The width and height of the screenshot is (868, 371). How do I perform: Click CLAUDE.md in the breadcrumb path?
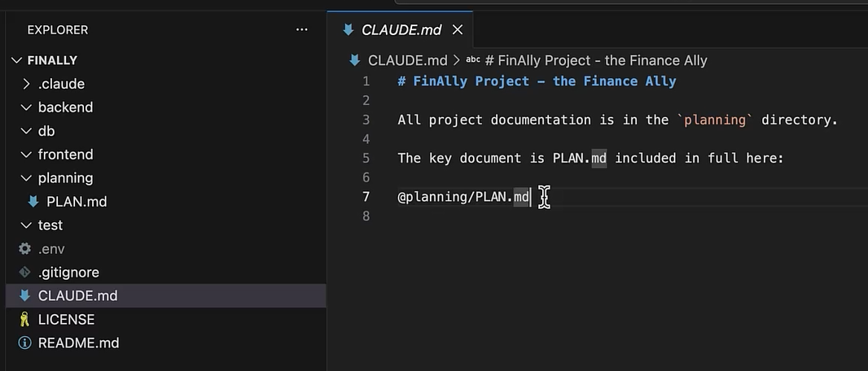pos(407,60)
